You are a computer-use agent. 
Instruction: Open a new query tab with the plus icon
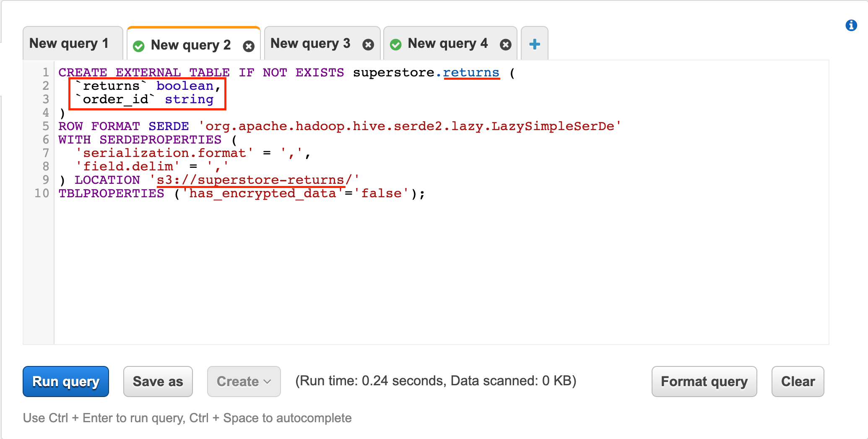pyautogui.click(x=534, y=43)
